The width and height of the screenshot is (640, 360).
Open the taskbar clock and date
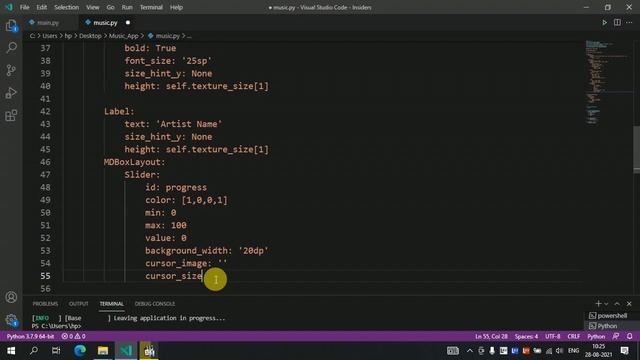tap(598, 351)
